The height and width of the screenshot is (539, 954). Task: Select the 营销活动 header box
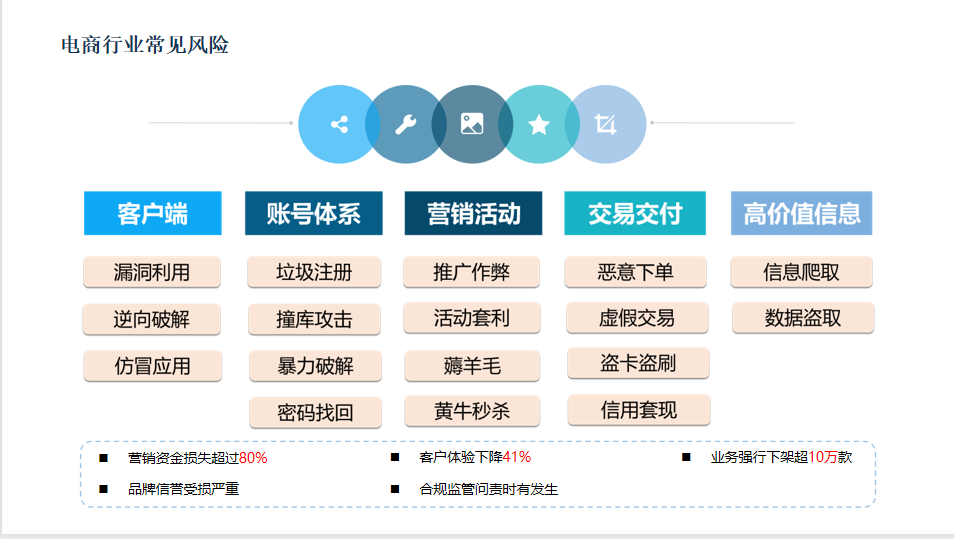coord(473,213)
